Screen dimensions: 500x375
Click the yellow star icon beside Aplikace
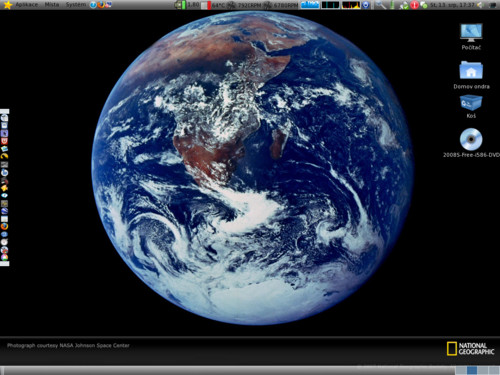pyautogui.click(x=8, y=5)
